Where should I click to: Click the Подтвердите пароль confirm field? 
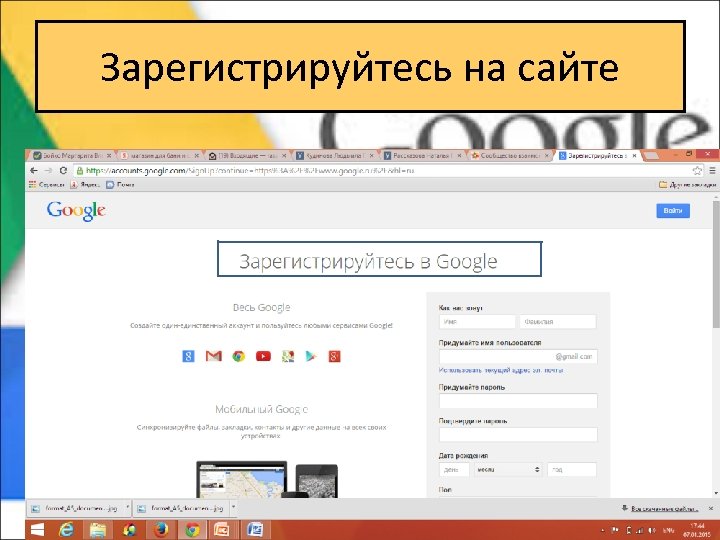(x=518, y=435)
